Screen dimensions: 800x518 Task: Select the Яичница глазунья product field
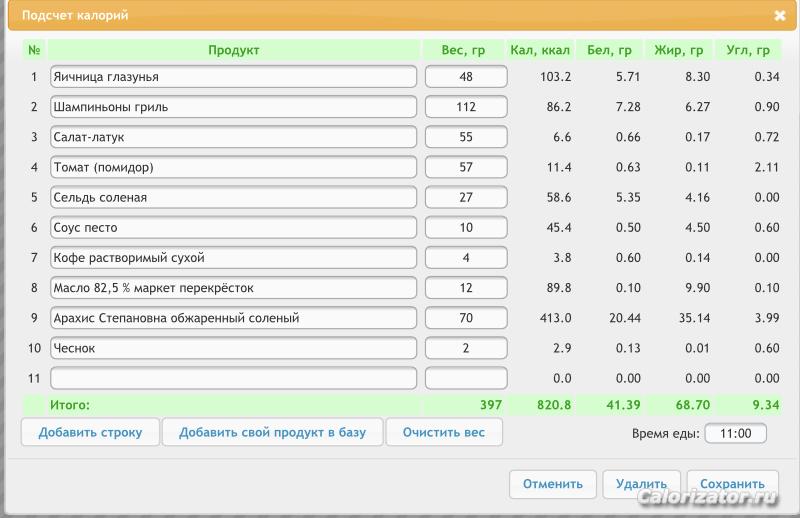[x=233, y=77]
